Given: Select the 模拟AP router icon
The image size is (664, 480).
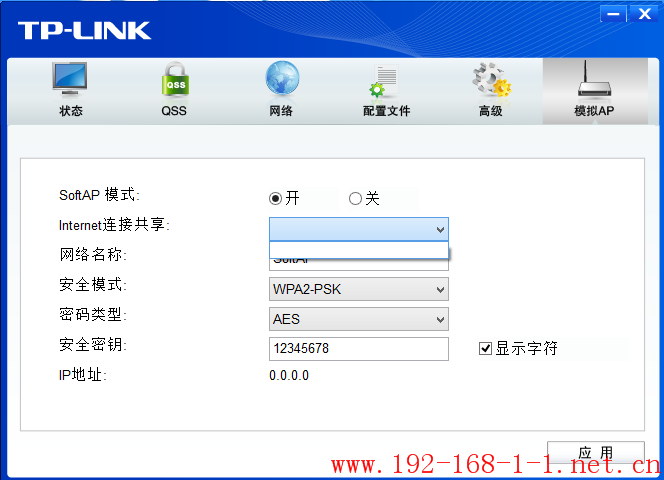Looking at the screenshot, I should (595, 79).
